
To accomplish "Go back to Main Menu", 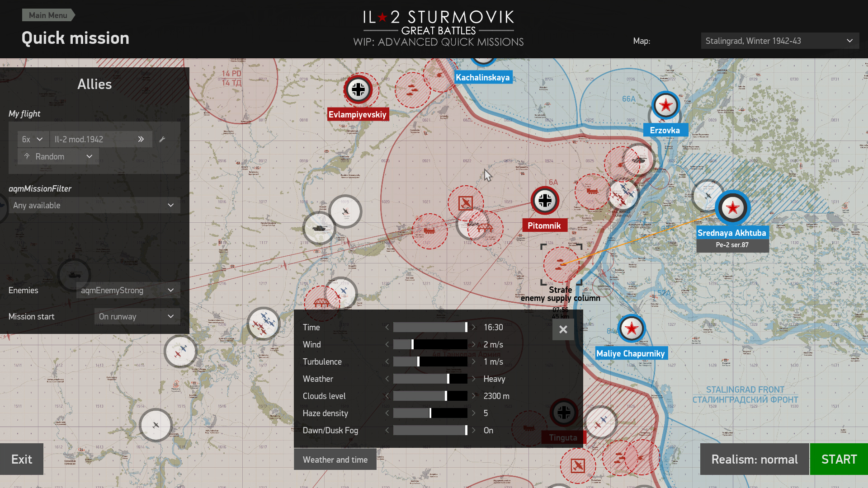I will pos(48,15).
